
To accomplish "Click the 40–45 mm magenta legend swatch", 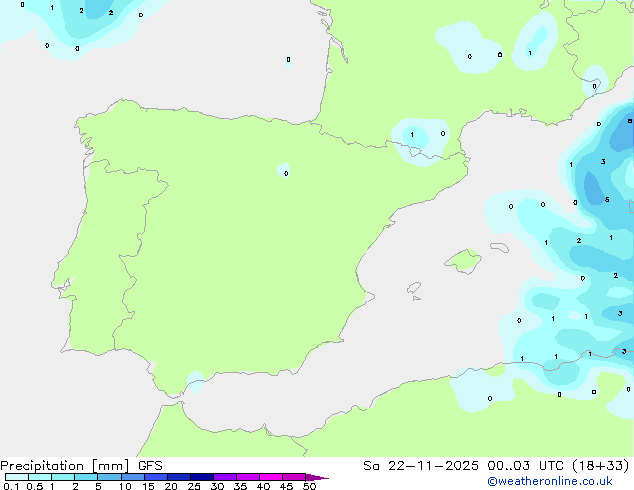I will tap(271, 477).
